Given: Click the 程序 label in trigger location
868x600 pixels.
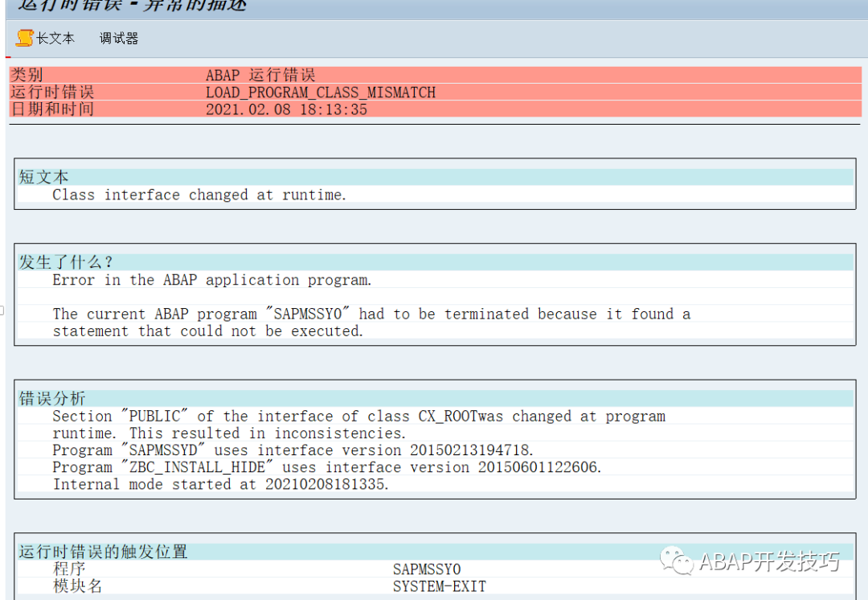Looking at the screenshot, I should point(69,569).
